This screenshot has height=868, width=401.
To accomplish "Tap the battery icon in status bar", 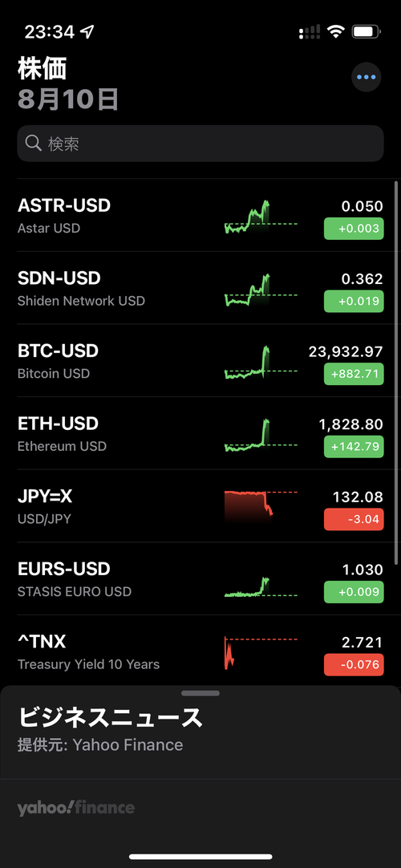I will pyautogui.click(x=367, y=32).
